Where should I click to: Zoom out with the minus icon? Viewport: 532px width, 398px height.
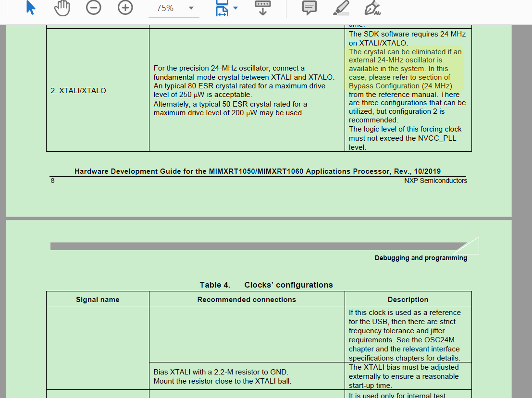point(93,8)
